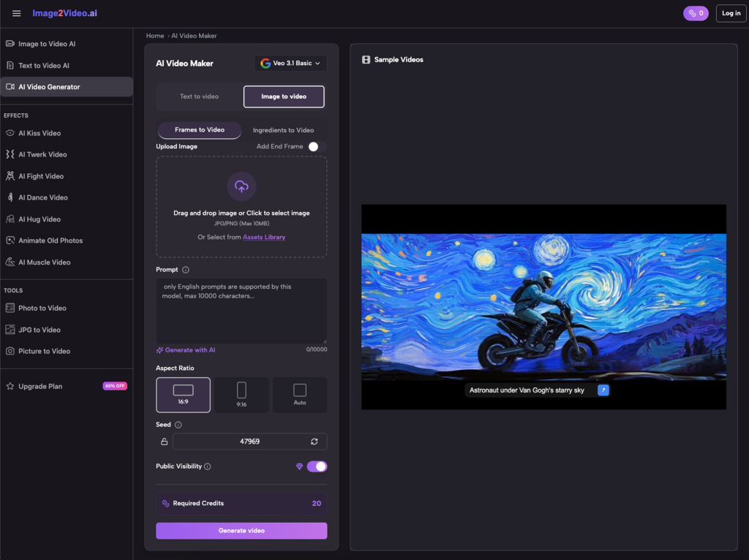Click the Prompt info icon

click(x=186, y=270)
